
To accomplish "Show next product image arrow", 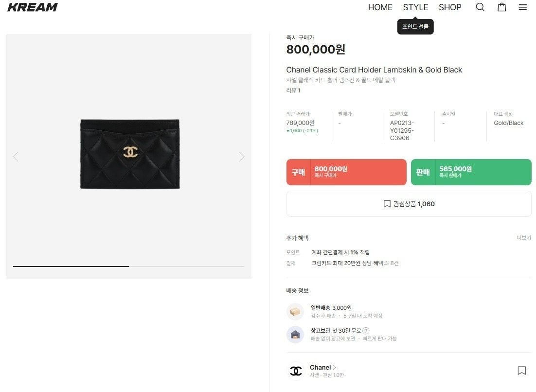I will tap(242, 157).
